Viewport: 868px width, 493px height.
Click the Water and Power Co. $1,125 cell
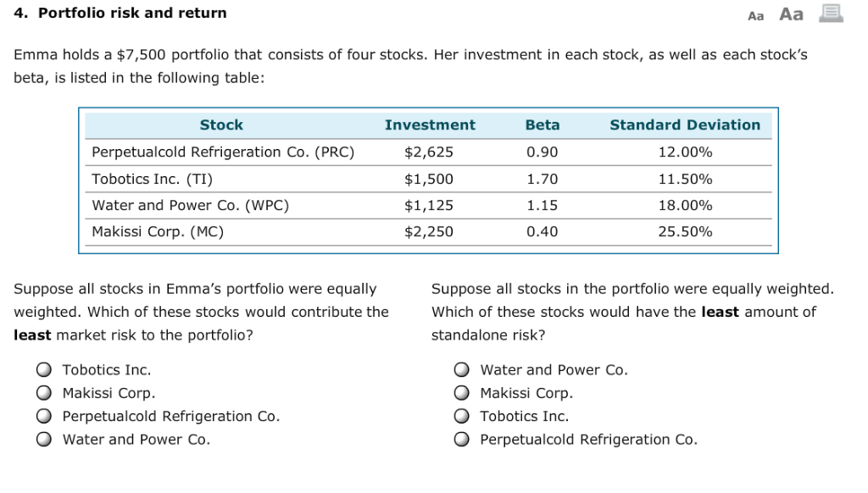tap(428, 205)
